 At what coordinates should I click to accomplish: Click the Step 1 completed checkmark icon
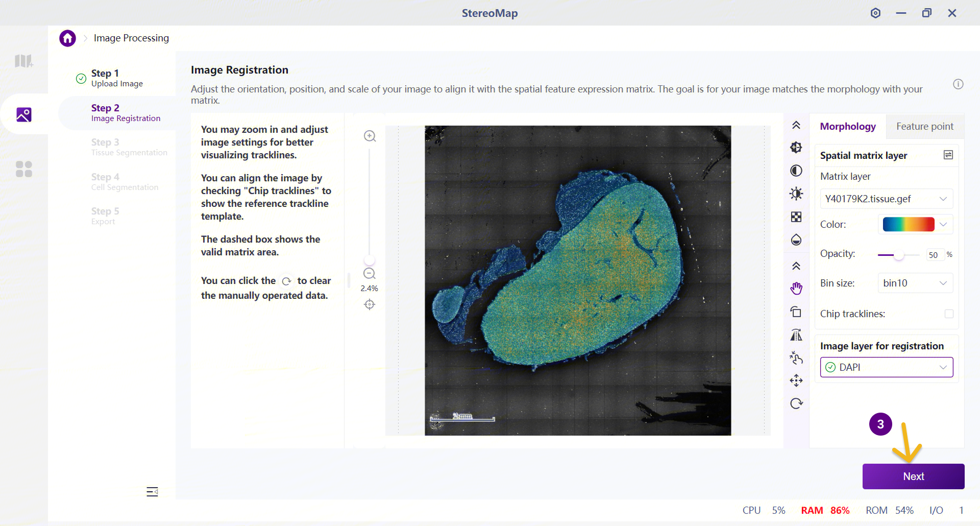click(x=81, y=78)
